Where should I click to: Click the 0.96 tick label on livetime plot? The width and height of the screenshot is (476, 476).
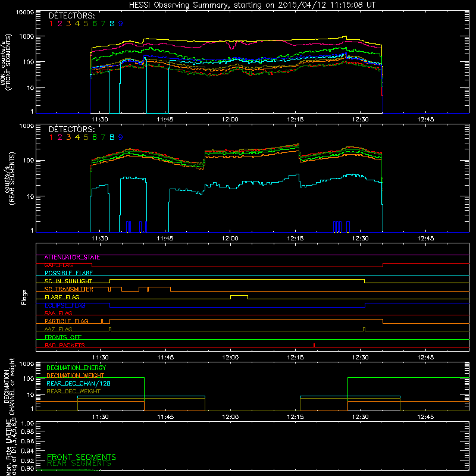[x=27, y=441]
